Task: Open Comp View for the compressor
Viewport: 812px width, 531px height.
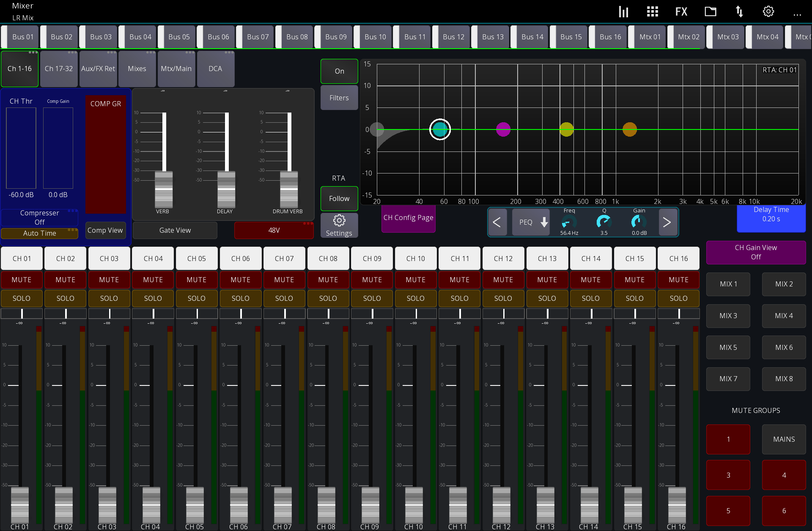Action: [x=105, y=230]
